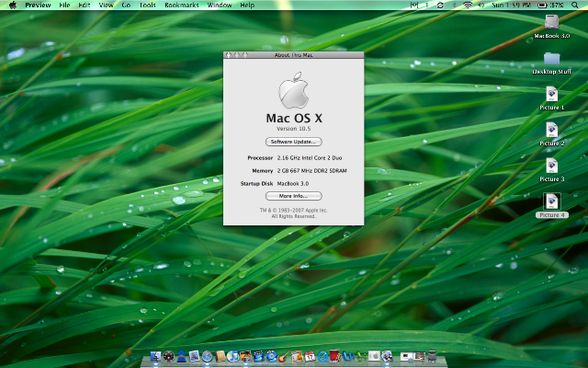Launch QuickTime Player from the Dock
The width and height of the screenshot is (588, 368).
[322, 356]
